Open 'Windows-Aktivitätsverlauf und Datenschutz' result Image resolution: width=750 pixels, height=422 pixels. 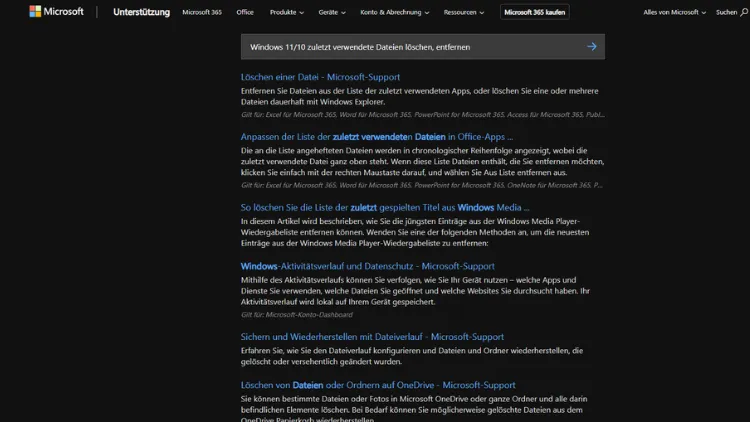(x=367, y=266)
